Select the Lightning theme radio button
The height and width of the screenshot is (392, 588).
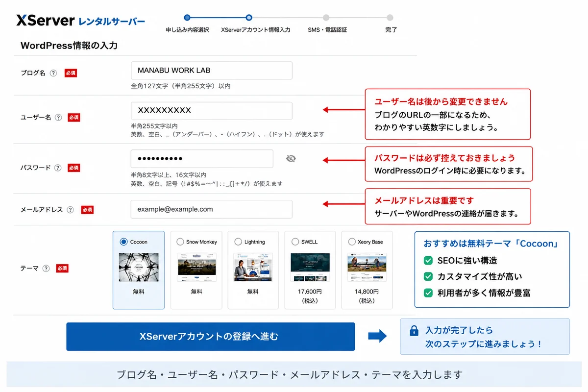(x=238, y=242)
